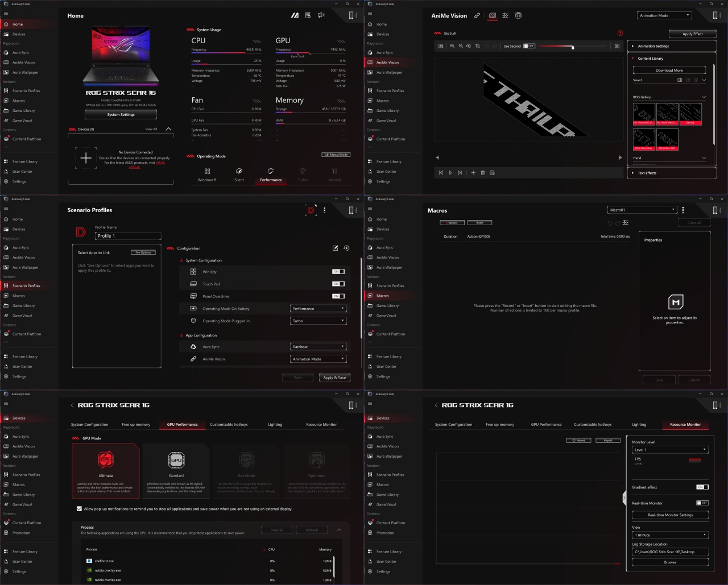
Task: Click the import image icon in AniMe Vision toolbar
Action: (x=441, y=46)
